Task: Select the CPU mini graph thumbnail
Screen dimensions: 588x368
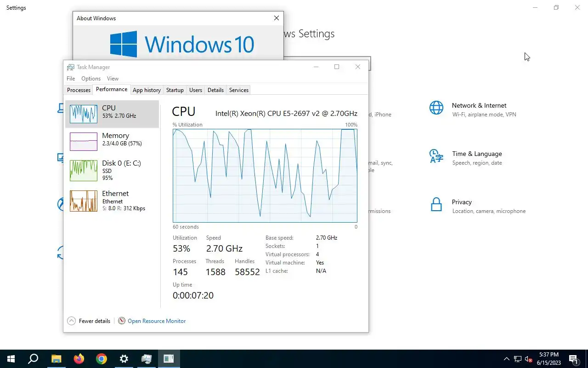Action: [84, 114]
